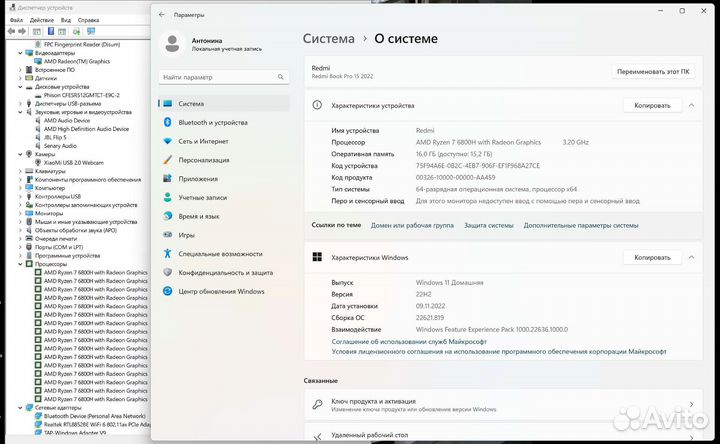
Task: Collapse the Видеоадаптеры tree node
Action: (20, 53)
